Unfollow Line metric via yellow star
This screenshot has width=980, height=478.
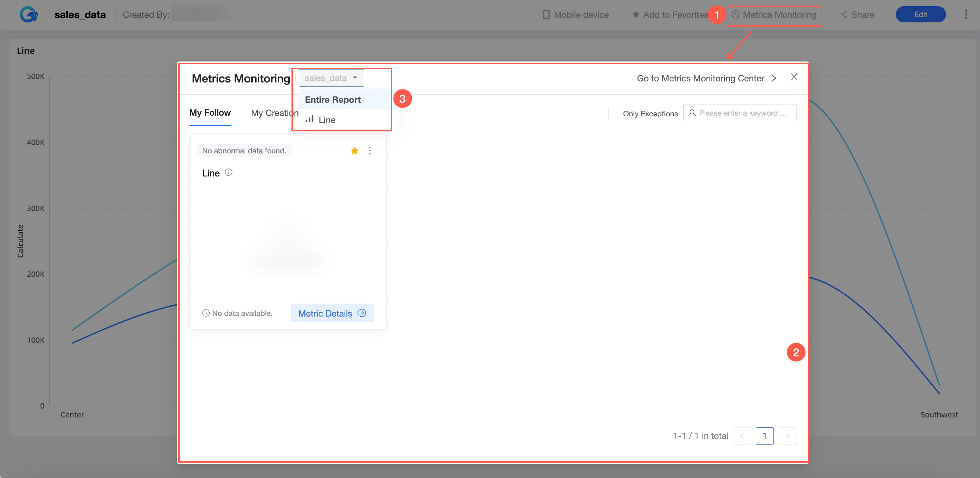tap(354, 151)
